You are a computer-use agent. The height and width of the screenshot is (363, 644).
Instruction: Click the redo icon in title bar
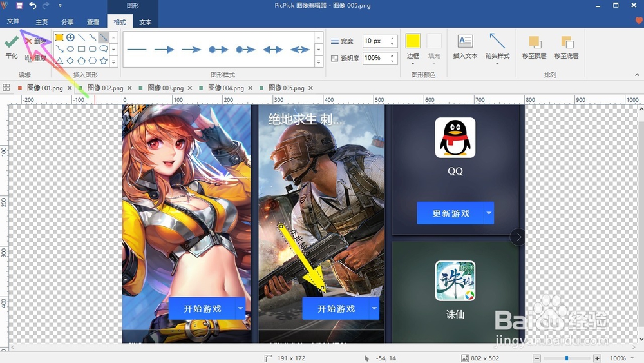pyautogui.click(x=46, y=5)
